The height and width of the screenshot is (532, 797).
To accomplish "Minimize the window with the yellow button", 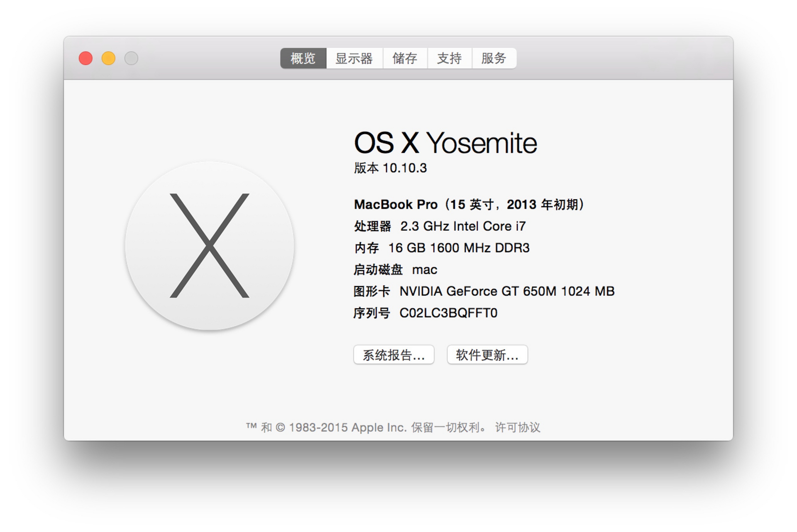I will point(108,58).
